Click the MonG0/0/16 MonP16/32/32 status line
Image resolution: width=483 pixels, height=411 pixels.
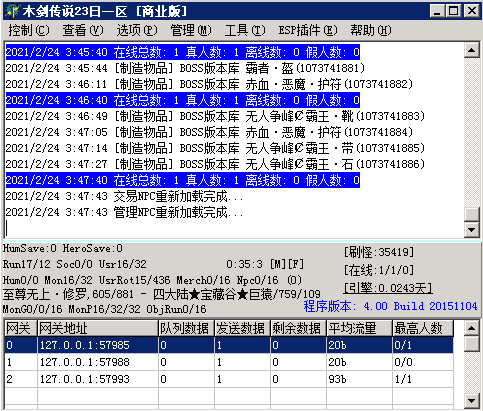[x=104, y=309]
